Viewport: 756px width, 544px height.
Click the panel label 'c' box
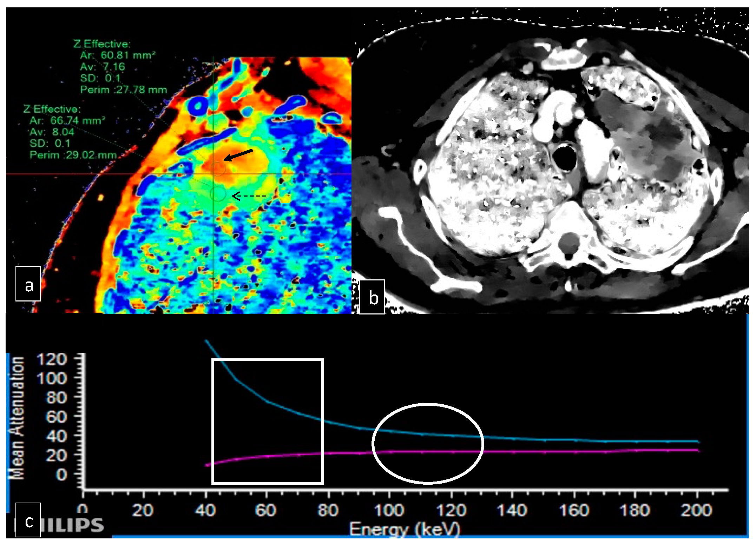point(28,520)
